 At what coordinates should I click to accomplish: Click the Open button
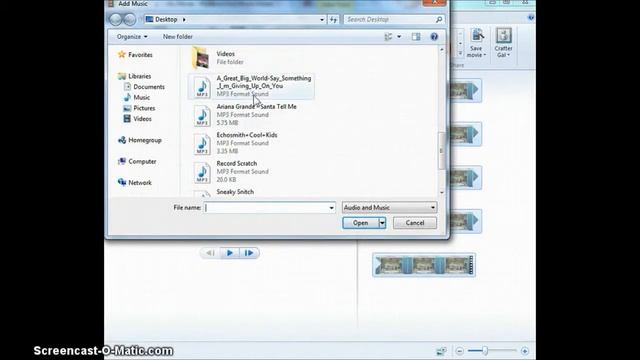[360, 223]
